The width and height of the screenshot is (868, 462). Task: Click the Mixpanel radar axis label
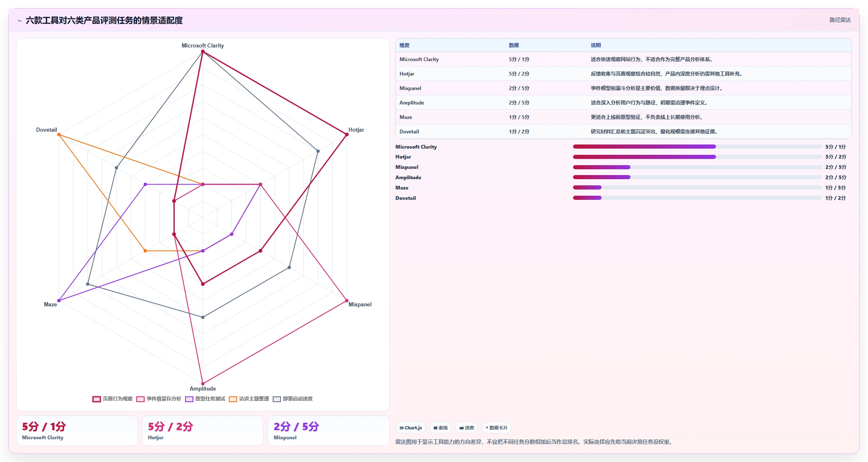pos(360,304)
